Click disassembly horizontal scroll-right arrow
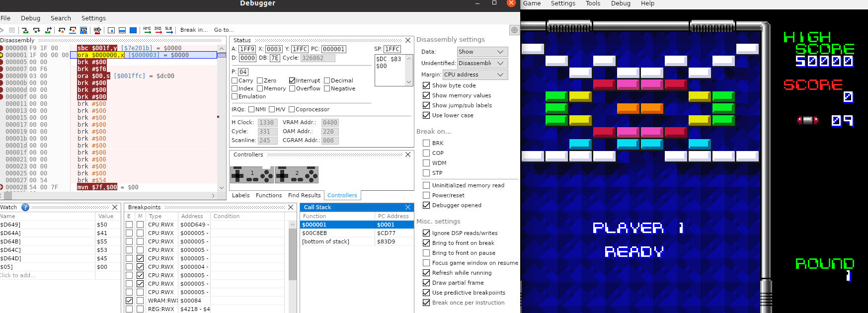This screenshot has height=313, width=868. click(213, 196)
